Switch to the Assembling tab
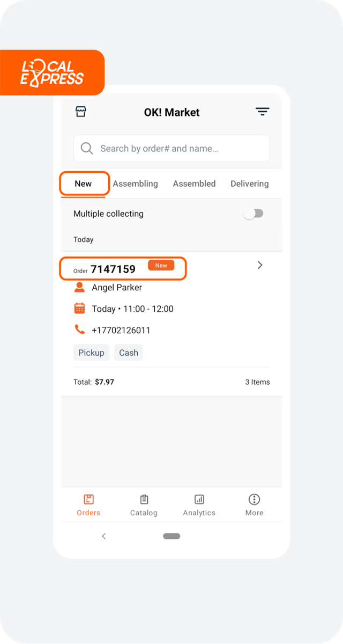Viewport: 343px width, 644px height. (136, 184)
